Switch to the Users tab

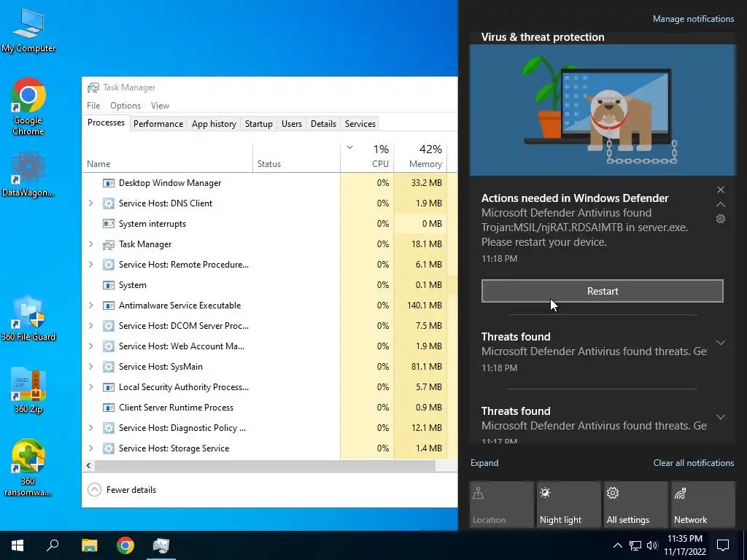click(292, 124)
